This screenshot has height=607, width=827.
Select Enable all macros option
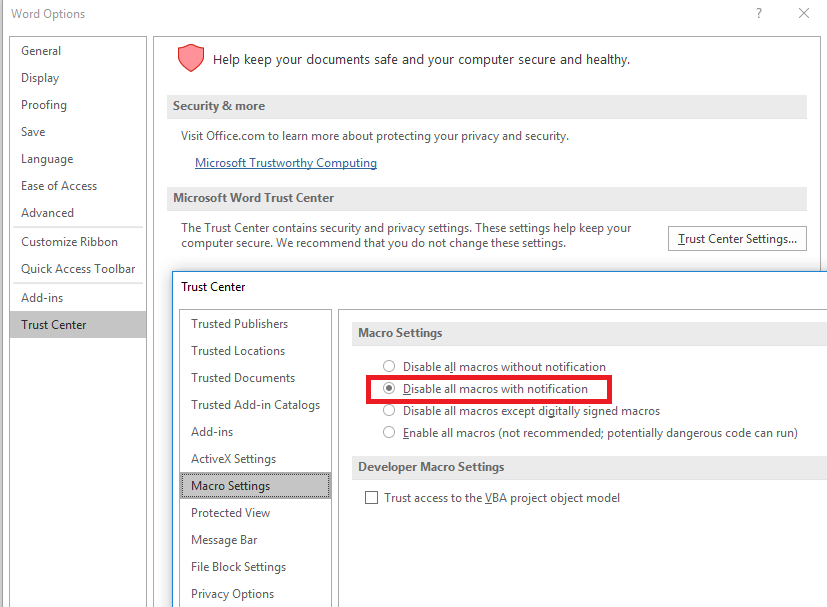[x=390, y=433]
